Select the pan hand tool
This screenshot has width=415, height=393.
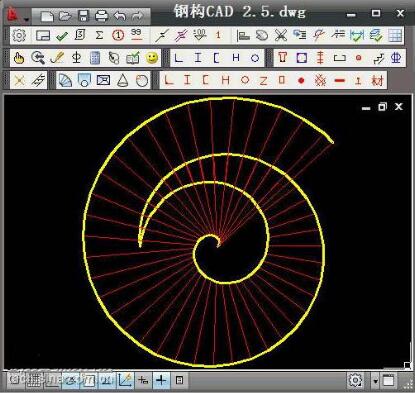click(19, 58)
